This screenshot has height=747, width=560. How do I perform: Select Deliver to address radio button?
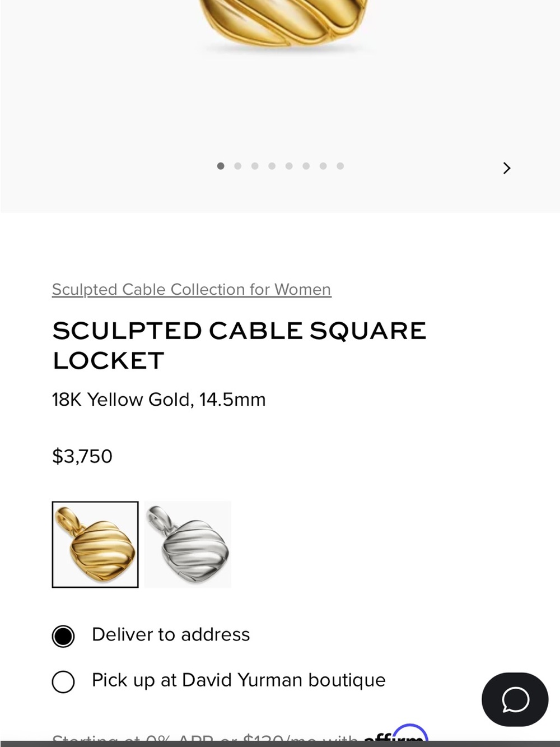pos(63,637)
